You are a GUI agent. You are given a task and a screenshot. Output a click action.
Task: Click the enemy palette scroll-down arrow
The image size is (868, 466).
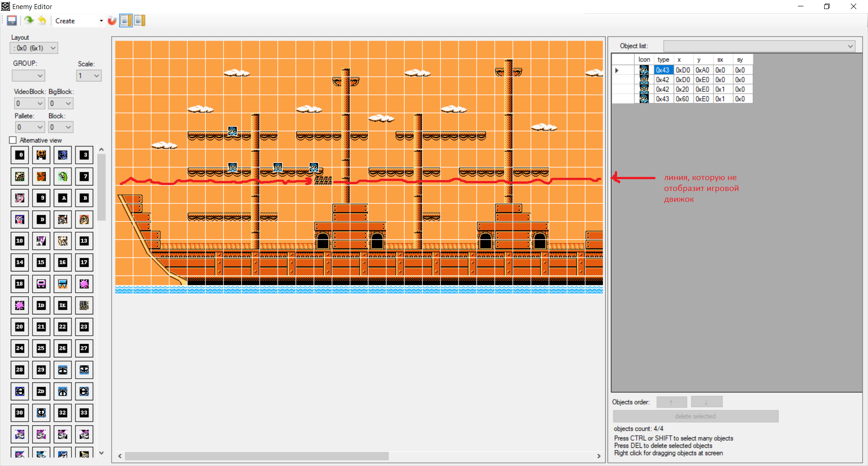(x=101, y=452)
